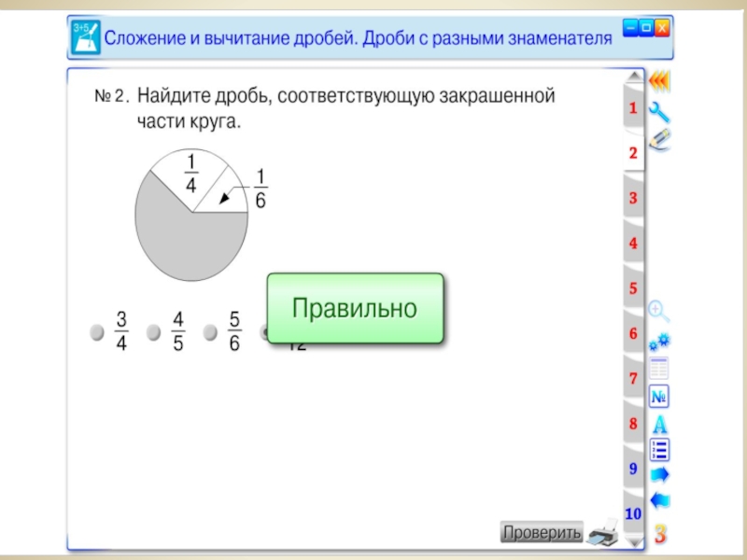This screenshot has height=560, width=747.
Task: Click scroll up arrow above tabs
Action: point(634,76)
